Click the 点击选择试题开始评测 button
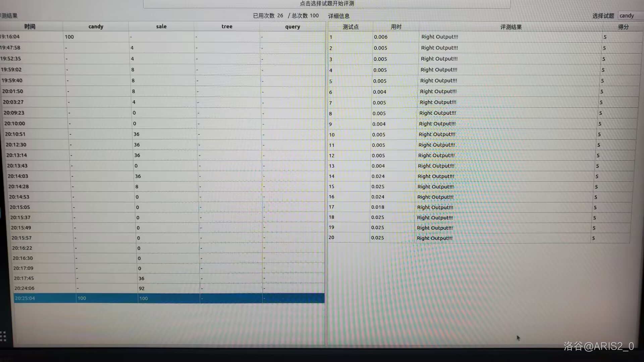The width and height of the screenshot is (644, 362). click(x=327, y=4)
